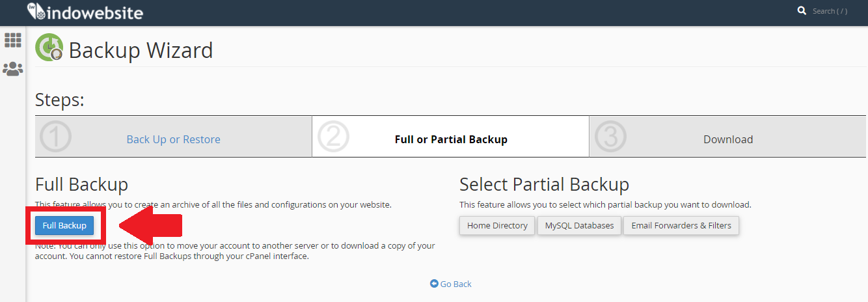The width and height of the screenshot is (868, 302).
Task: Click the Backup Wizard page title
Action: click(x=141, y=50)
